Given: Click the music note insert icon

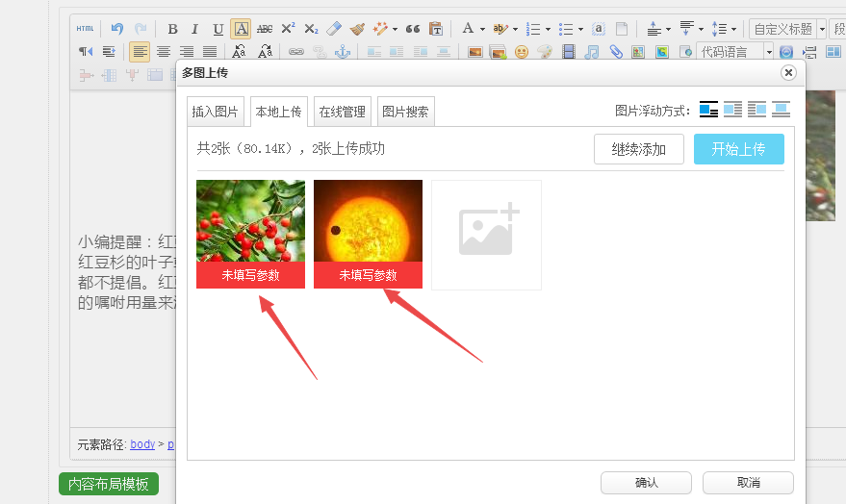Looking at the screenshot, I should [592, 52].
